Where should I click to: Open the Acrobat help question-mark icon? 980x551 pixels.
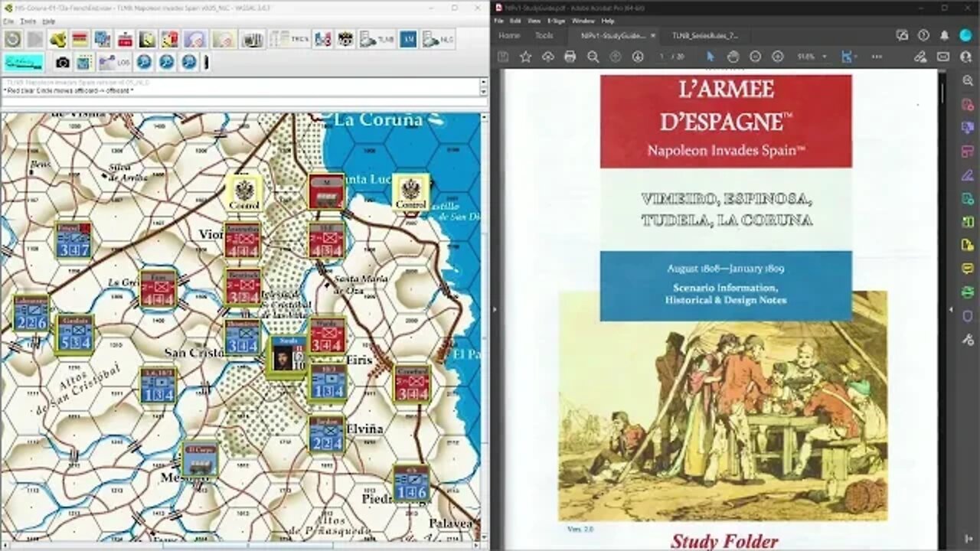pos(923,35)
